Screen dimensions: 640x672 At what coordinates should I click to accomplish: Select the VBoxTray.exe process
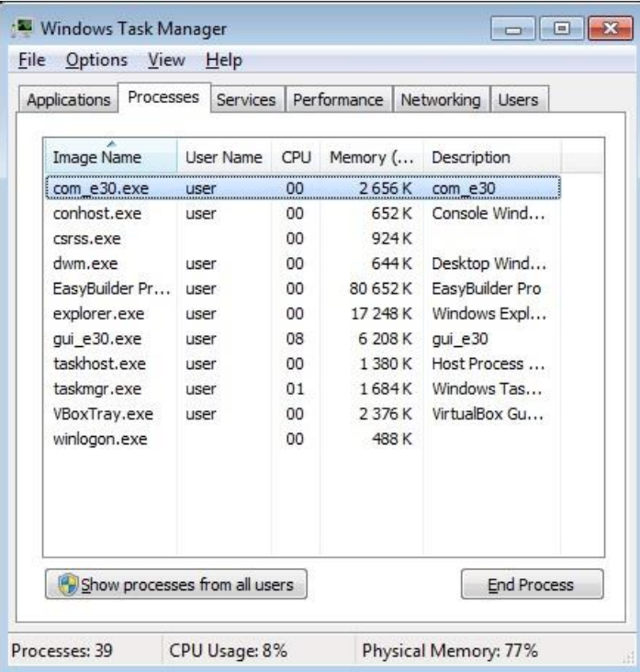(x=303, y=414)
